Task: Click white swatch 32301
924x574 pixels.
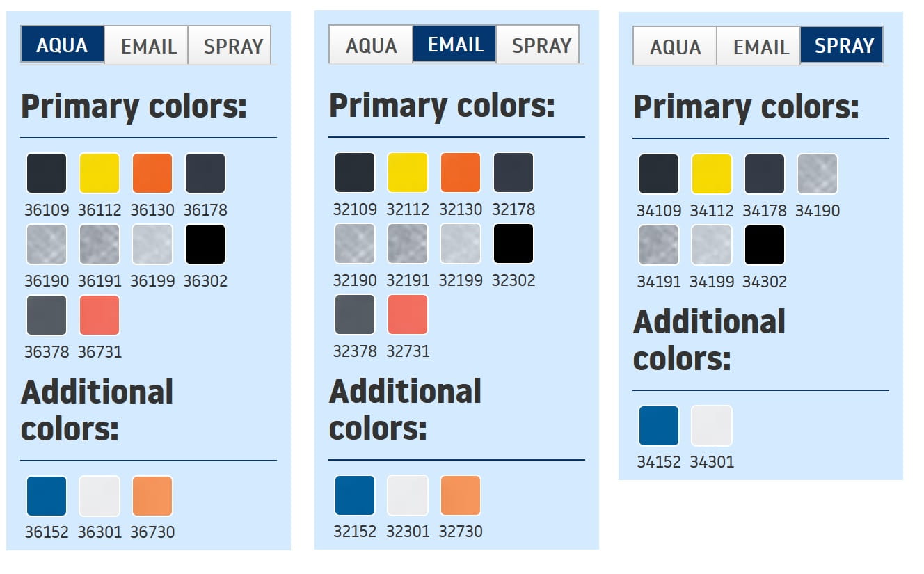Action: (x=408, y=495)
